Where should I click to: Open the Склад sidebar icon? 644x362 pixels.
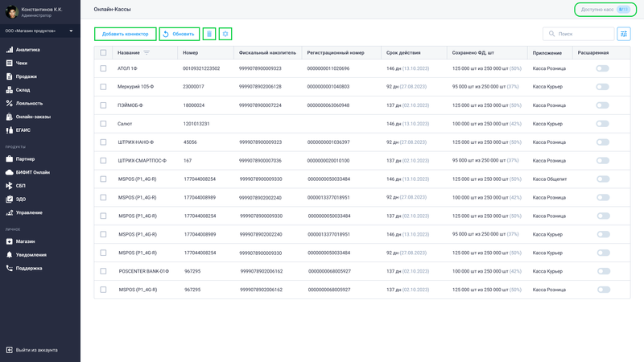(10, 90)
